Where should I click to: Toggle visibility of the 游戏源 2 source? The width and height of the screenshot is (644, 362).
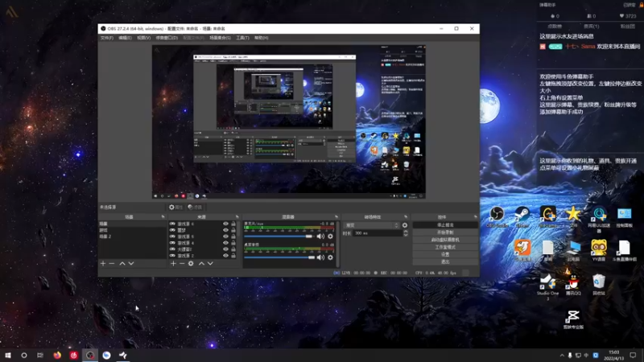(x=225, y=255)
